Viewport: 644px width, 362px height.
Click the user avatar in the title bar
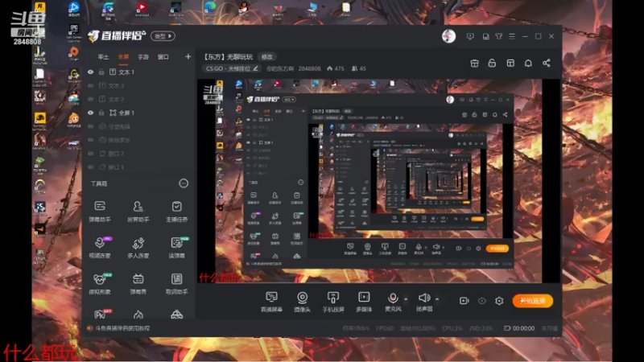(x=448, y=36)
